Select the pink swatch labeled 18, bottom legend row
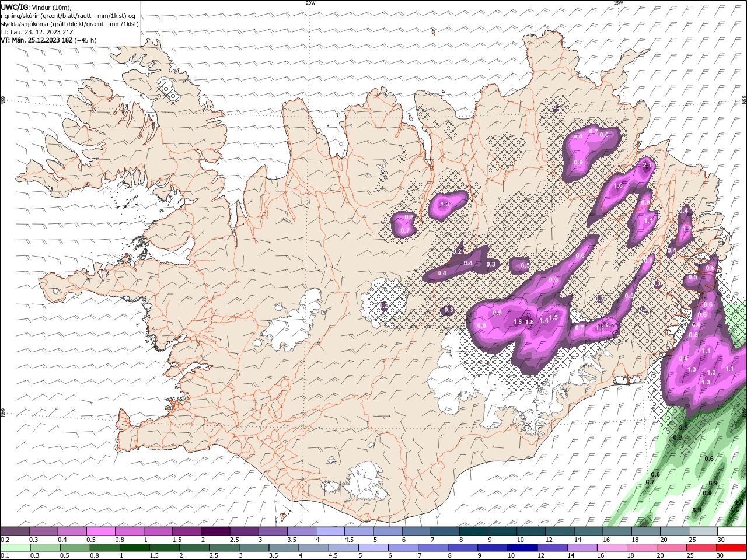Viewport: 747px width, 560px height. click(641, 548)
